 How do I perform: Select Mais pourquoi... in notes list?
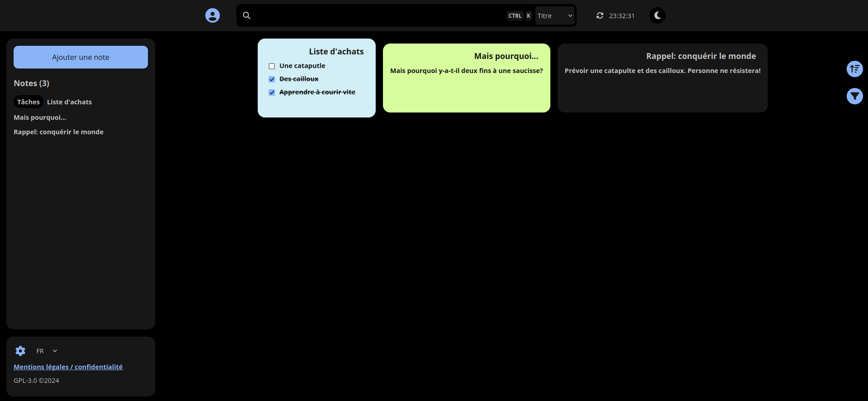click(x=40, y=117)
